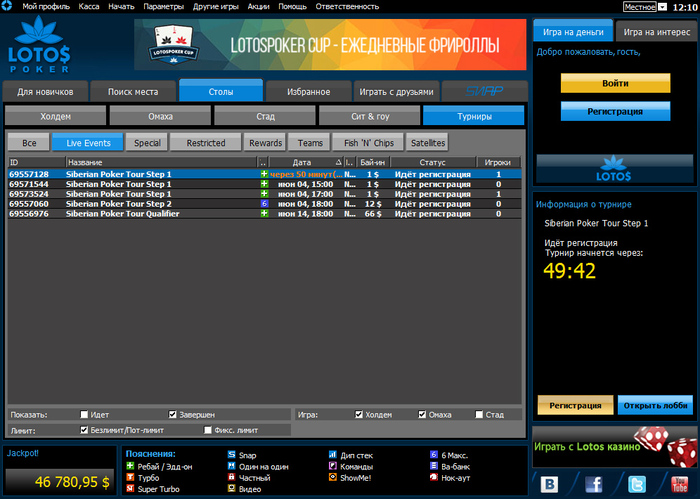
Task: Click the yellow 'Войти' login button
Action: tap(615, 83)
